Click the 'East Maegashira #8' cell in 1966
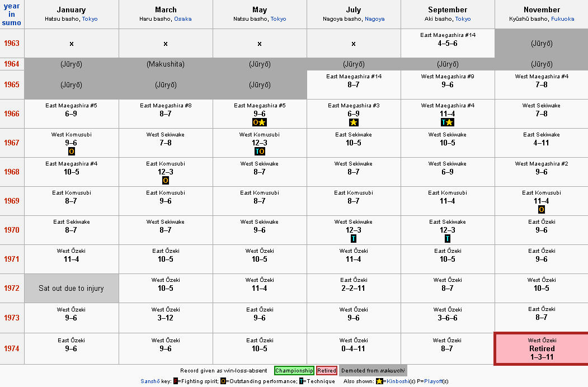Image resolution: width=588 pixels, height=387 pixels. pos(166,114)
